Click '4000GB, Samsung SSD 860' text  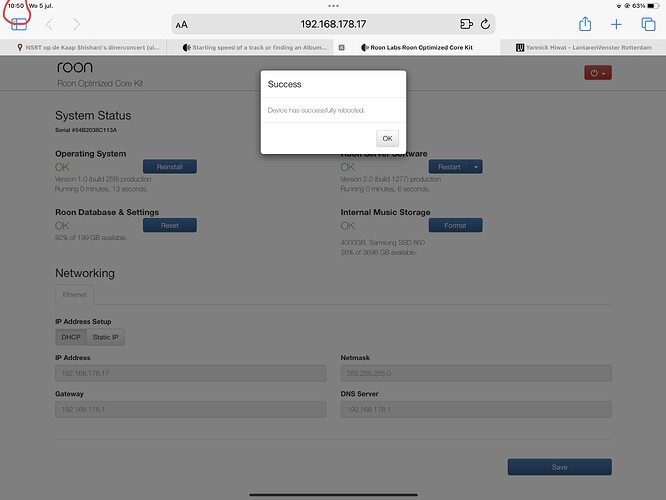pyautogui.click(x=382, y=243)
